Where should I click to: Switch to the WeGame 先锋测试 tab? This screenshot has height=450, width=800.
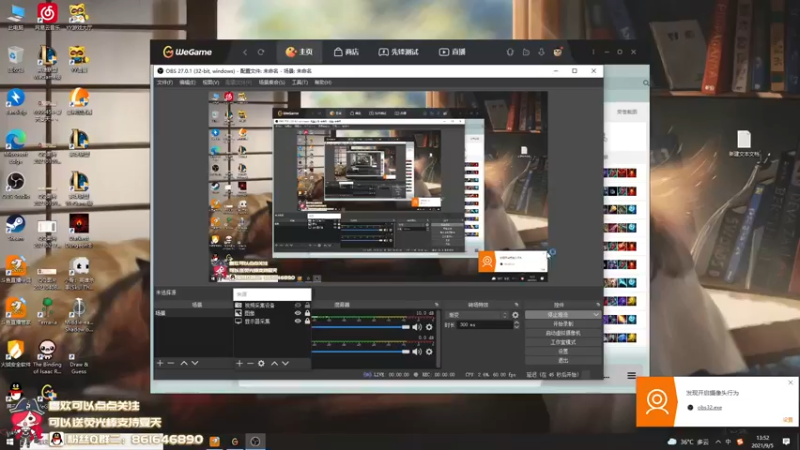coord(398,52)
